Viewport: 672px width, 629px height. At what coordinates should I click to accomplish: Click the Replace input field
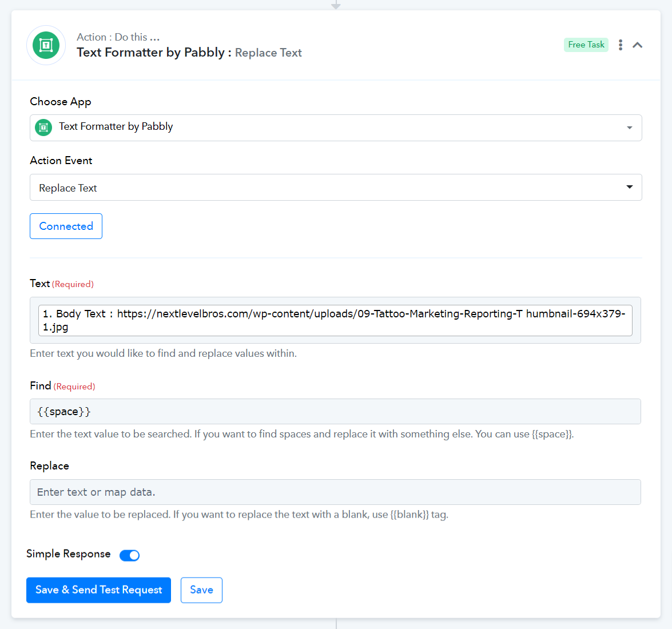[335, 492]
